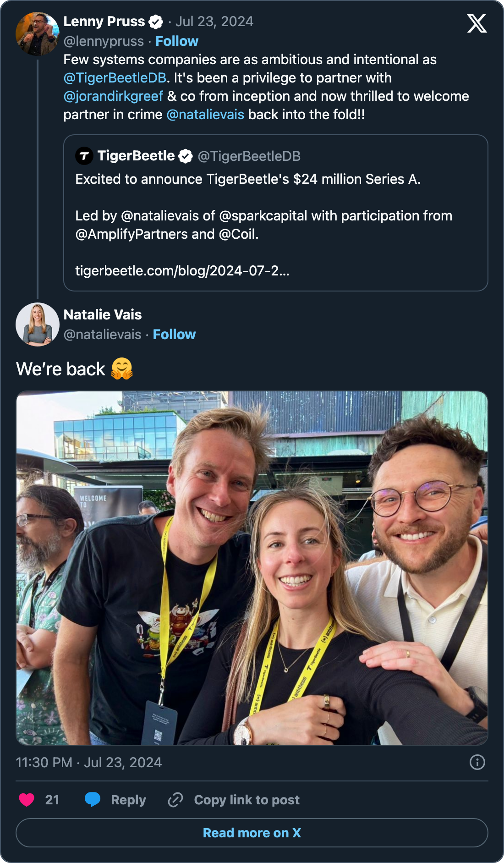Open the 11:30 PM Jul 23, 2024 timestamp
This screenshot has height=863, width=504.
[89, 762]
